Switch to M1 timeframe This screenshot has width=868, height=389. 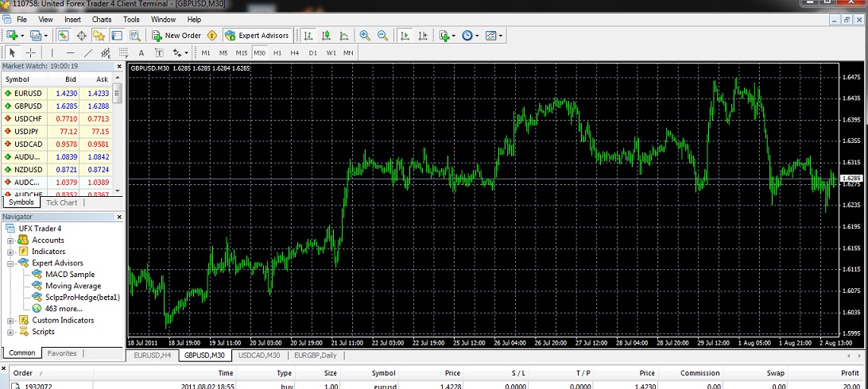(205, 52)
